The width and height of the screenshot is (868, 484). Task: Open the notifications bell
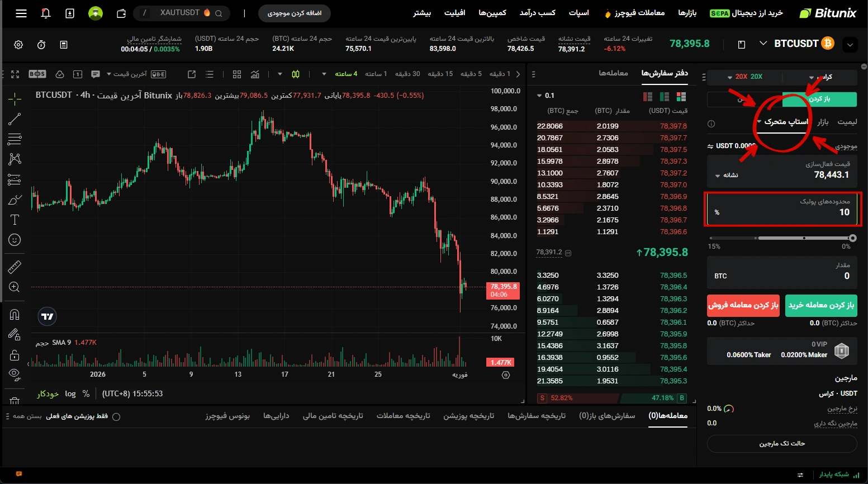[x=46, y=13]
